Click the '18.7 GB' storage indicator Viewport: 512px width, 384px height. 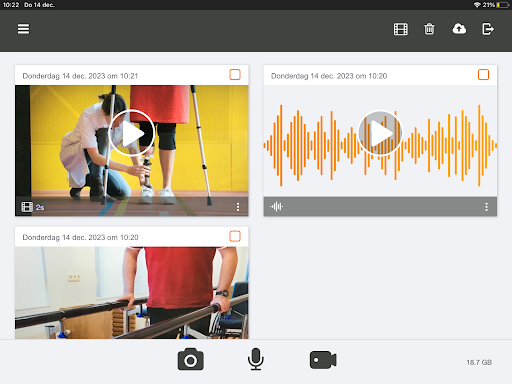pos(479,362)
